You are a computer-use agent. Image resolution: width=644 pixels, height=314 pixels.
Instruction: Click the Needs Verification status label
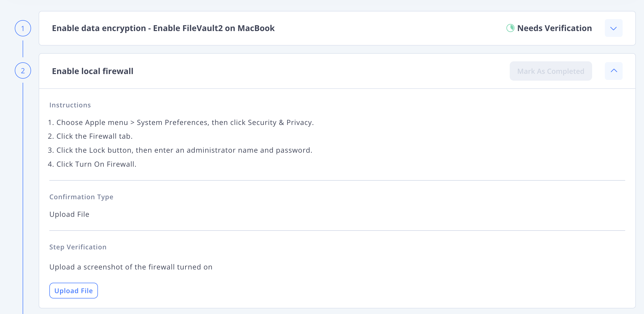(x=554, y=28)
